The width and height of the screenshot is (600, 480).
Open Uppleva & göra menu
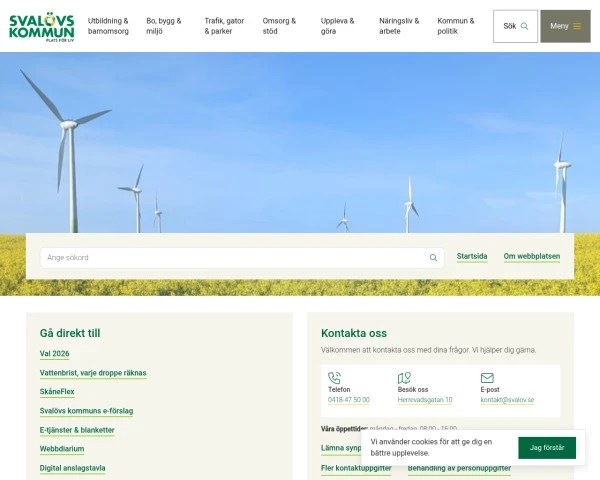(x=338, y=26)
